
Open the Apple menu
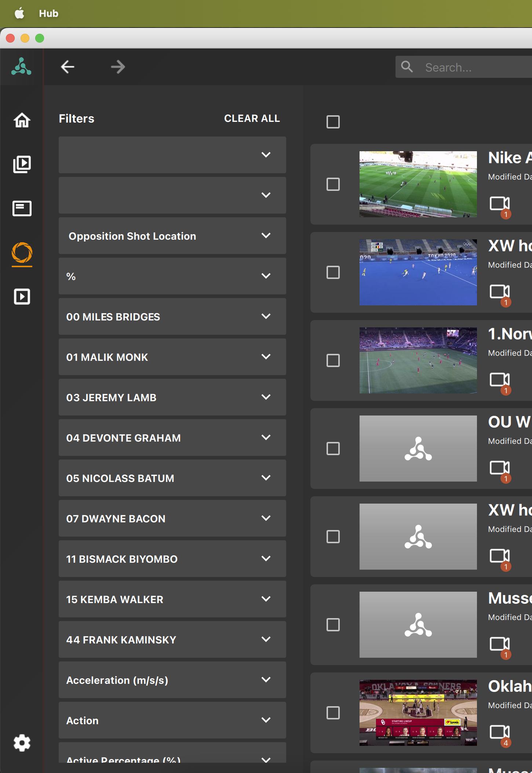(x=19, y=13)
